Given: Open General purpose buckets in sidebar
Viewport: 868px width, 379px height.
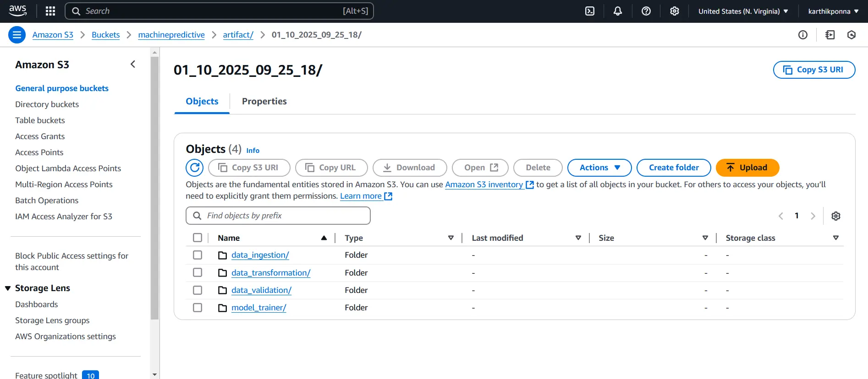Looking at the screenshot, I should coord(62,88).
